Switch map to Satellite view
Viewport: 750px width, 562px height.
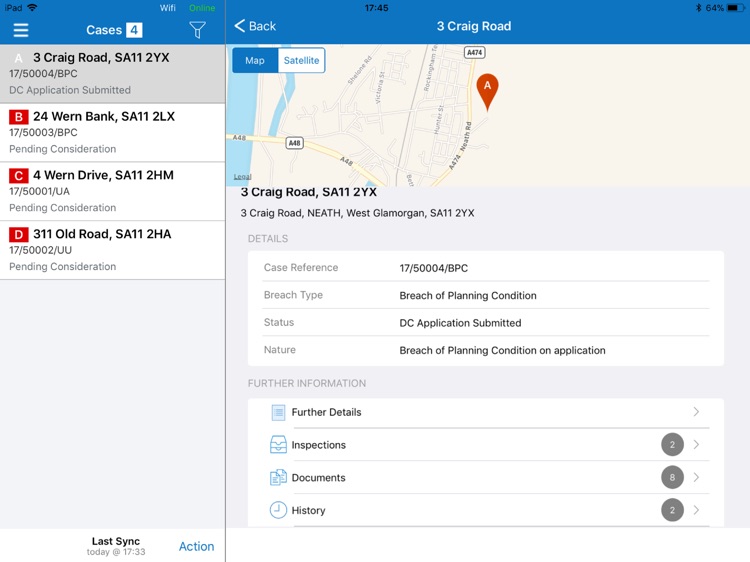[x=301, y=60]
